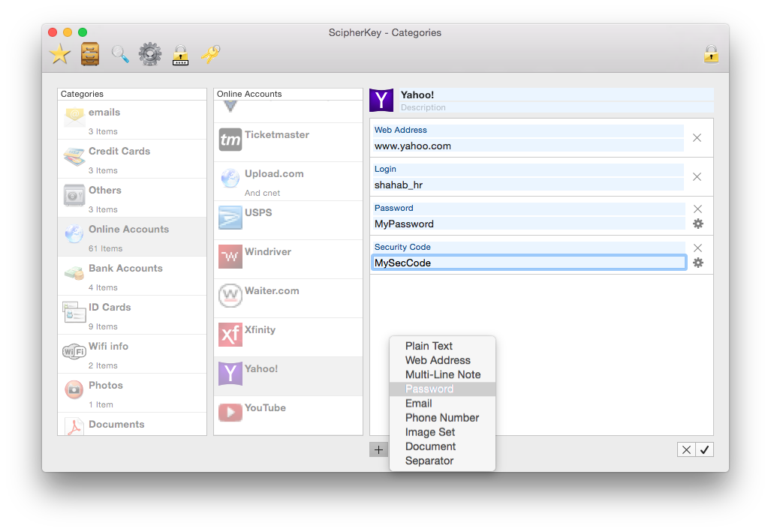Select Multi-Line Note in popup menu

click(443, 374)
